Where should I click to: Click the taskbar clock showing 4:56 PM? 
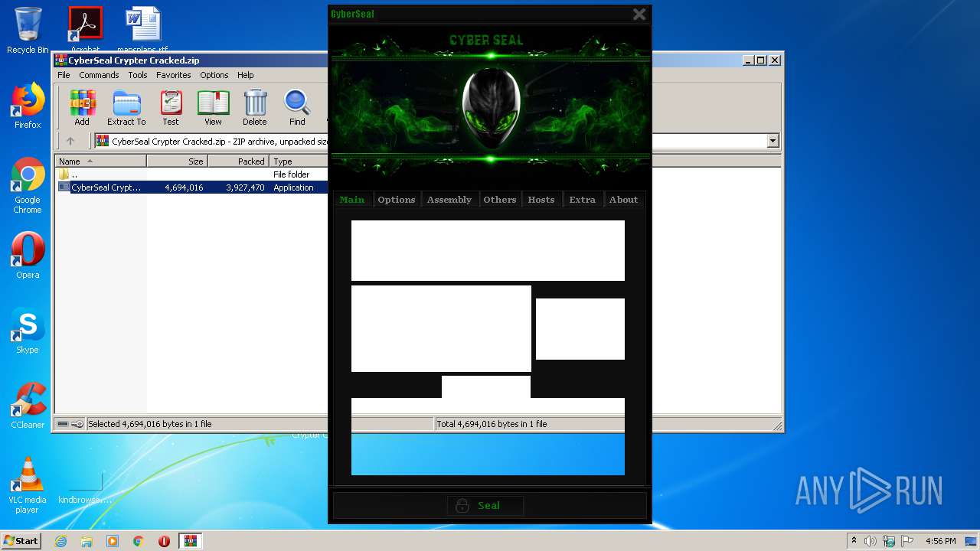(940, 541)
